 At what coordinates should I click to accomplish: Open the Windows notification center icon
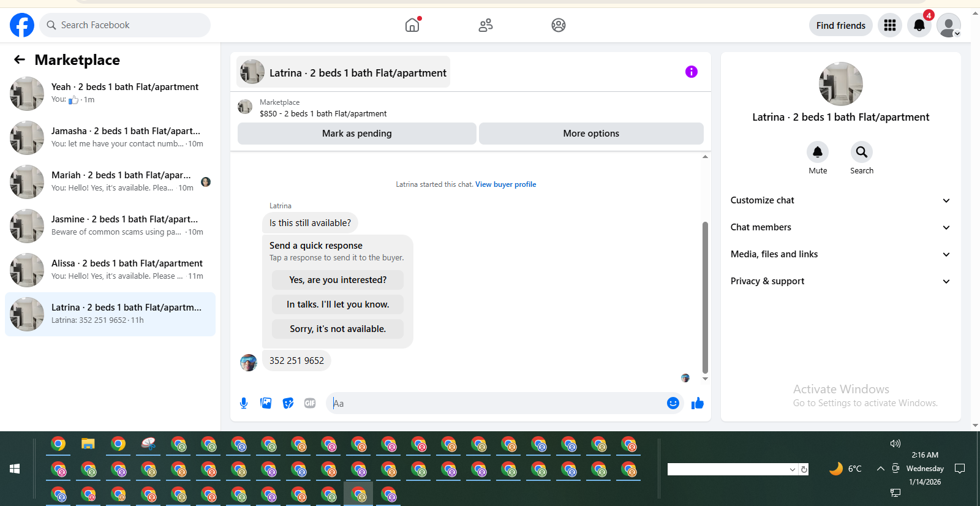click(960, 469)
